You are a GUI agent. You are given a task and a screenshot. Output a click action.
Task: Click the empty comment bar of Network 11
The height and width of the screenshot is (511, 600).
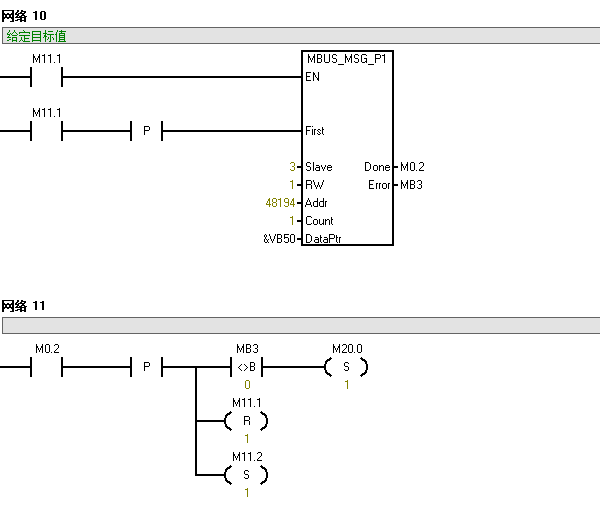301,326
